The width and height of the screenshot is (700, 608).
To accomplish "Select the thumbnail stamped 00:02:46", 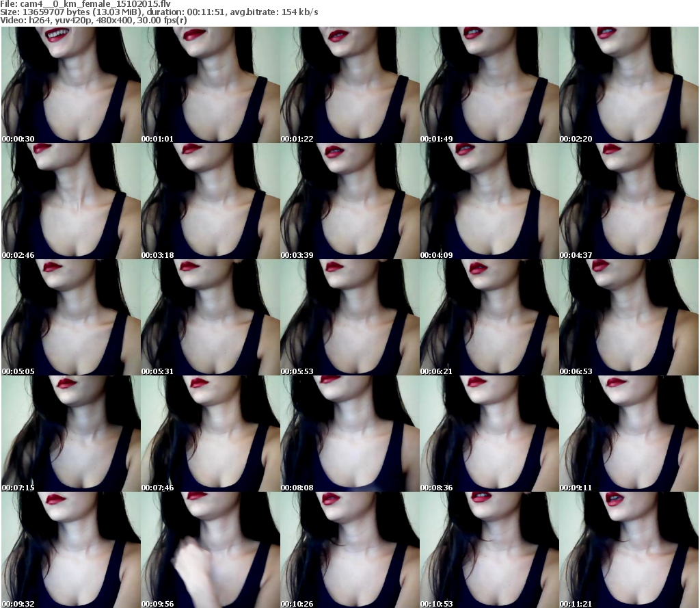I will click(x=71, y=201).
